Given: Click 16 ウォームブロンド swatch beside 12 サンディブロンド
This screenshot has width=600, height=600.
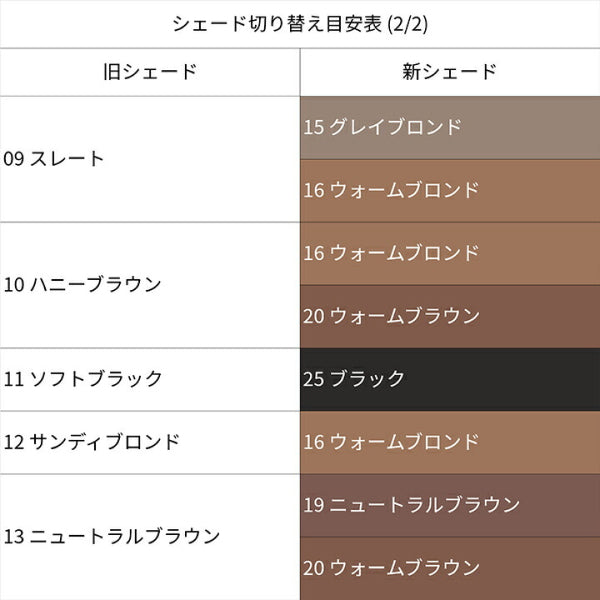Looking at the screenshot, I should [x=449, y=442].
